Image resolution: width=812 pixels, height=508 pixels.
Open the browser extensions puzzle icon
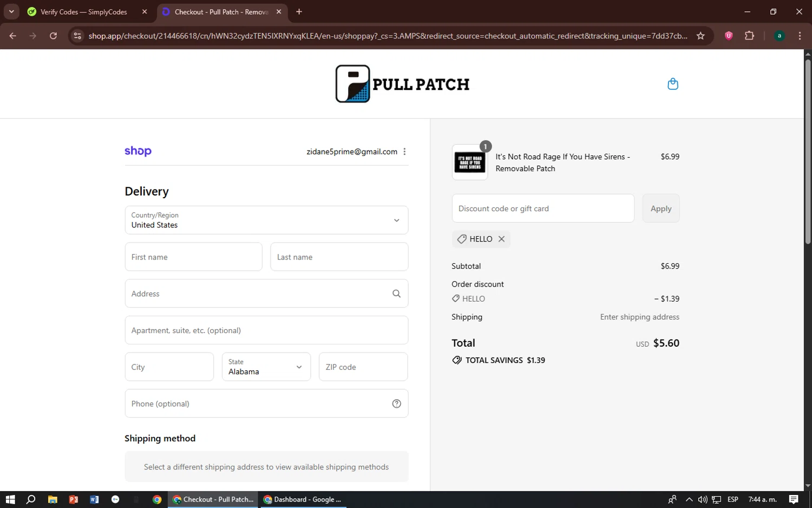(749, 36)
